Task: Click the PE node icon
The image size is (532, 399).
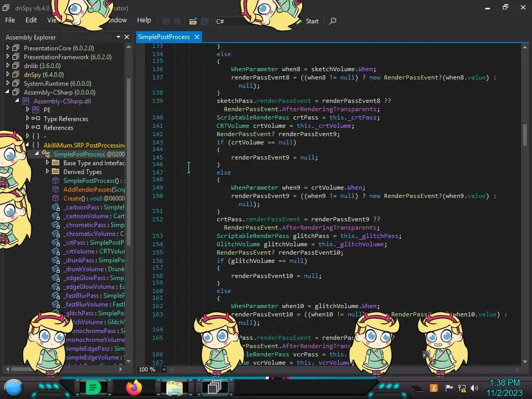Action: pyautogui.click(x=36, y=110)
